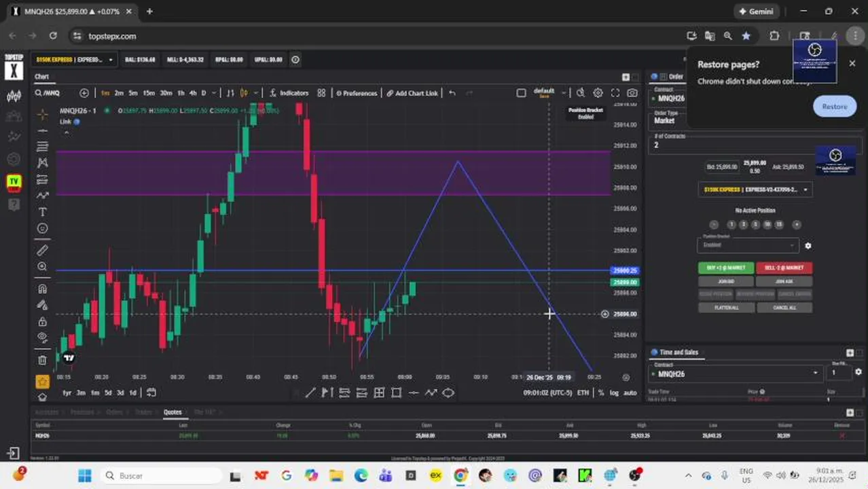Open the ruler measure tool

[42, 250]
